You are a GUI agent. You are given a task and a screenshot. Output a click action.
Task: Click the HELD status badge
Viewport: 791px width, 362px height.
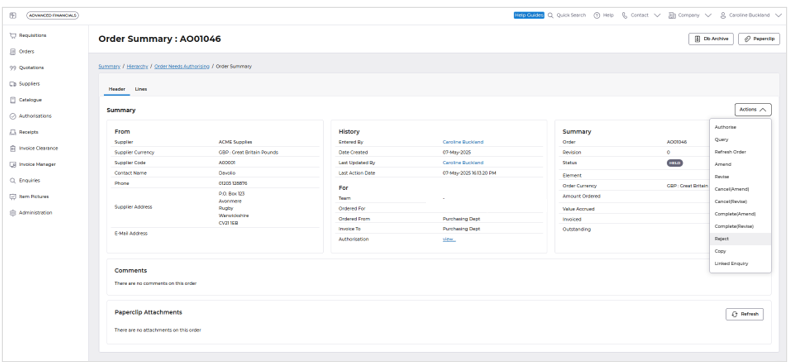[674, 163]
